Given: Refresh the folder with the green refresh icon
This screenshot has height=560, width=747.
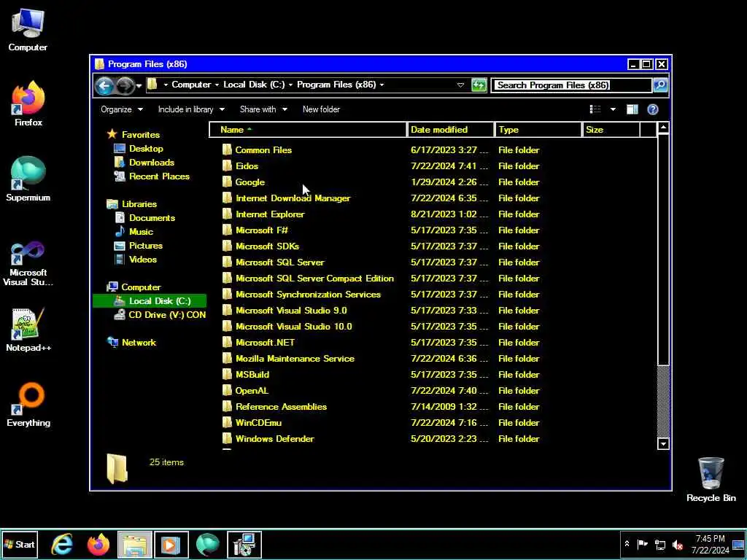Looking at the screenshot, I should click(x=479, y=85).
